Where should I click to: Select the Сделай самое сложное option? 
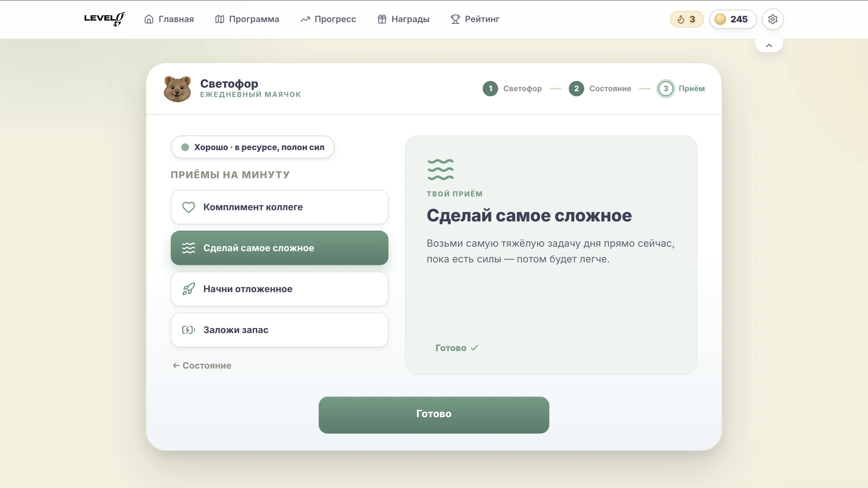point(279,248)
